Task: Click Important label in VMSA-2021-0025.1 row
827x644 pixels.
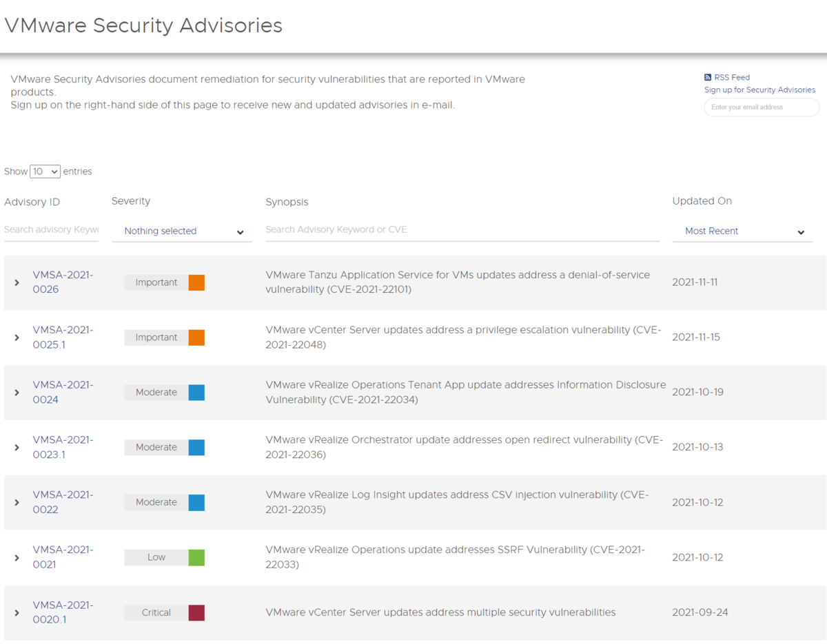Action: pyautogui.click(x=156, y=337)
